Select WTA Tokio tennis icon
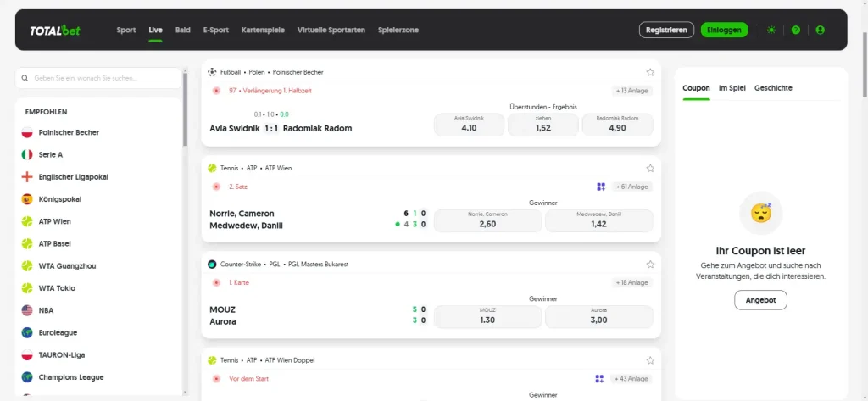This screenshot has width=868, height=401. coord(27,288)
